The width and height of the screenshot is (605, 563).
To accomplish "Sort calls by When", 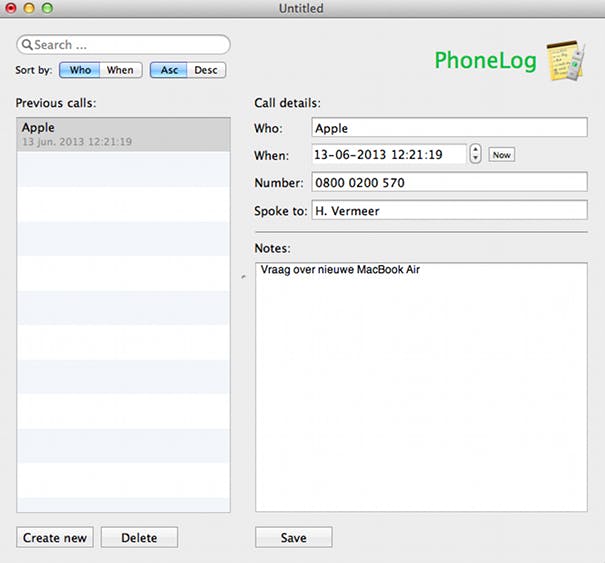I will (x=120, y=70).
